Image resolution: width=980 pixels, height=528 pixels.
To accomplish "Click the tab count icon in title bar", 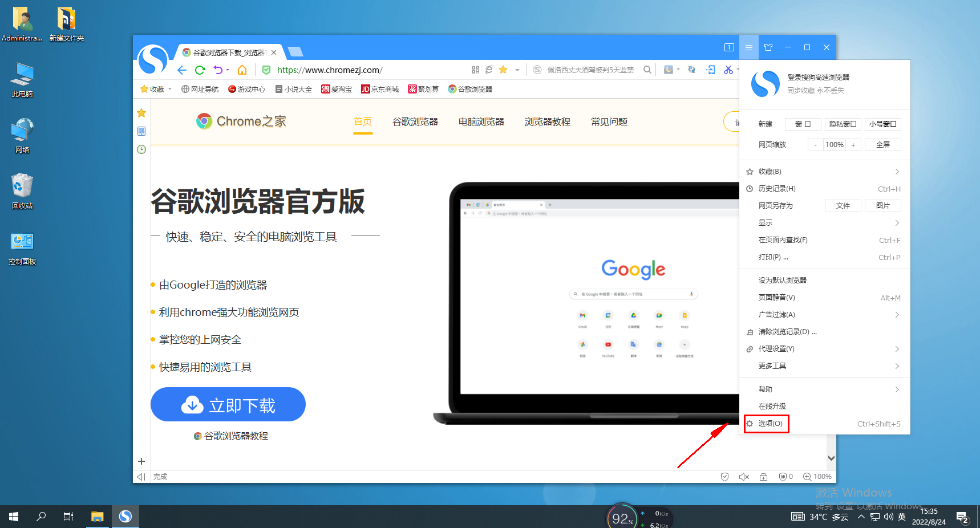I will coord(729,47).
